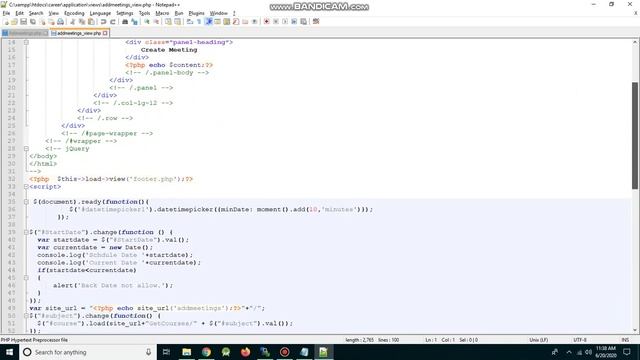Open the Plugins menu
The height and width of the screenshot is (360, 640).
point(196,13)
